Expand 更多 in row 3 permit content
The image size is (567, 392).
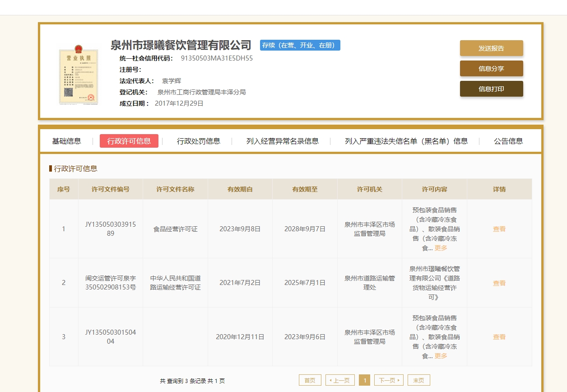tap(441, 356)
